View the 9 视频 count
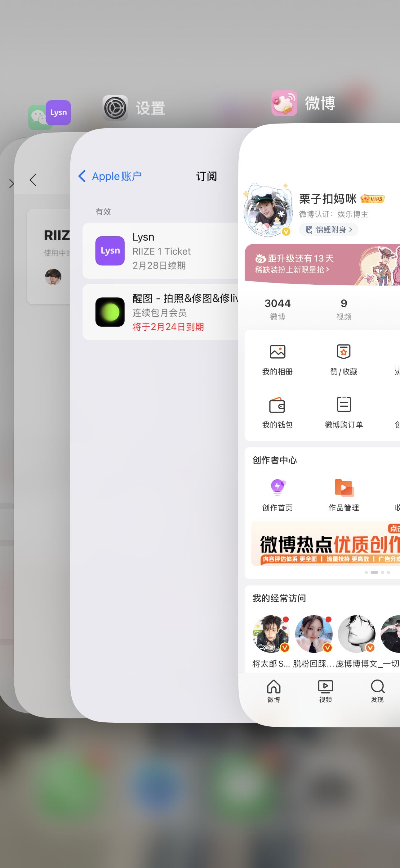The width and height of the screenshot is (400, 868). [x=344, y=309]
